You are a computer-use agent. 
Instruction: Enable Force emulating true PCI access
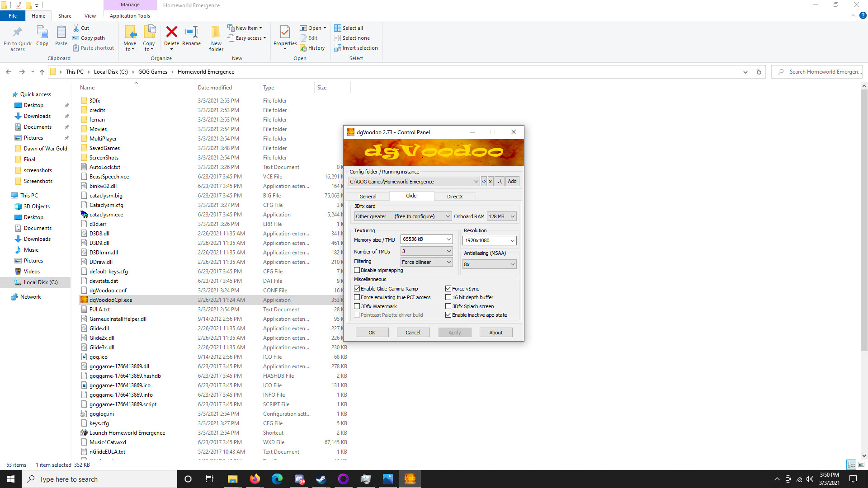357,297
